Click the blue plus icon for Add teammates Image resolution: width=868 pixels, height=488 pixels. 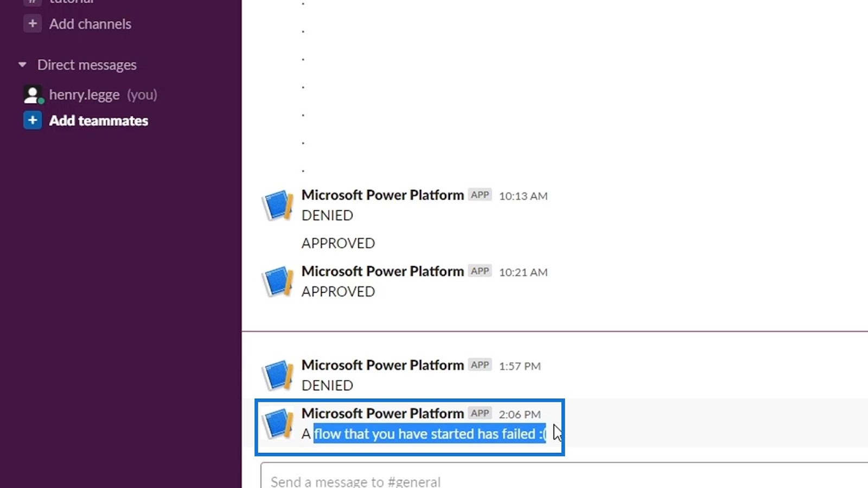tap(33, 120)
